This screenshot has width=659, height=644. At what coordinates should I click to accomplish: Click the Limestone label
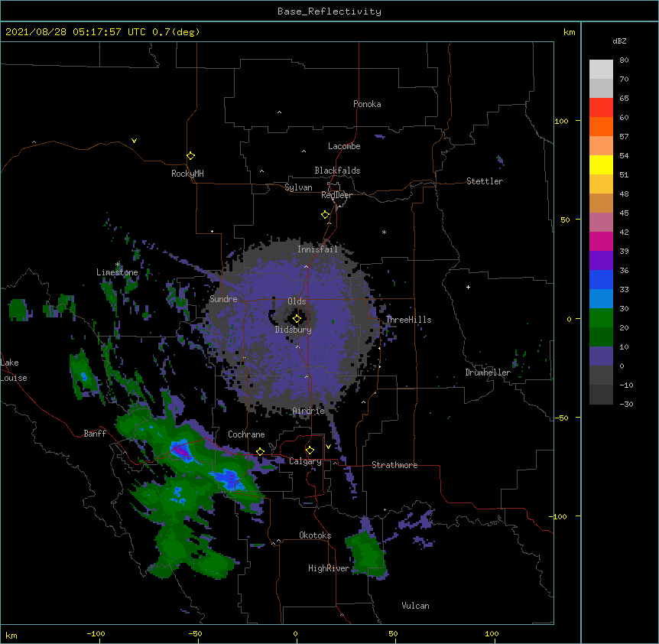[x=117, y=272]
